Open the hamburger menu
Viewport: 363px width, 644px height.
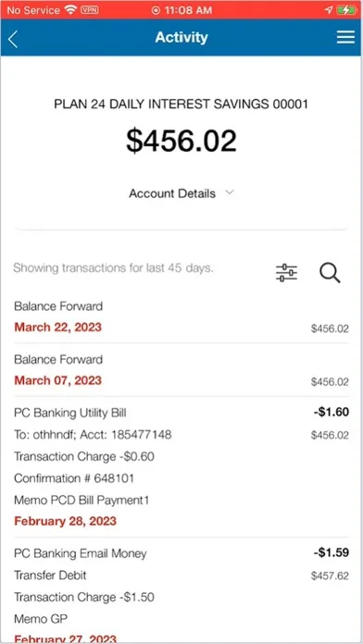[345, 37]
